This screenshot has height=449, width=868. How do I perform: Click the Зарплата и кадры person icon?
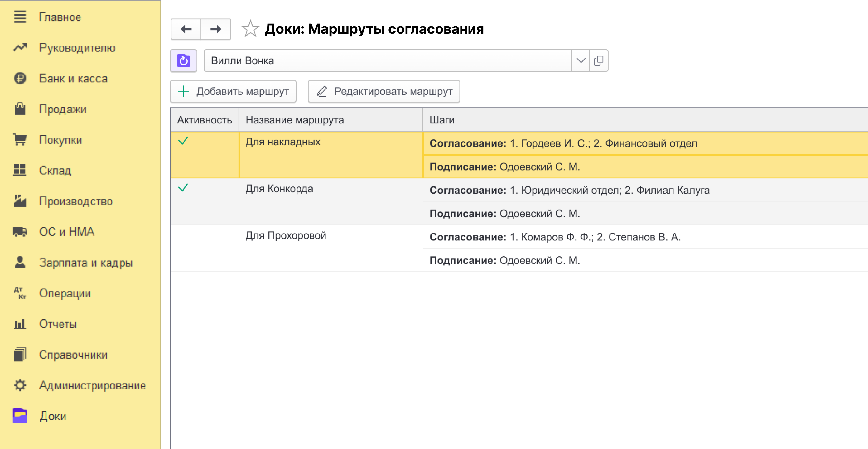(19, 263)
